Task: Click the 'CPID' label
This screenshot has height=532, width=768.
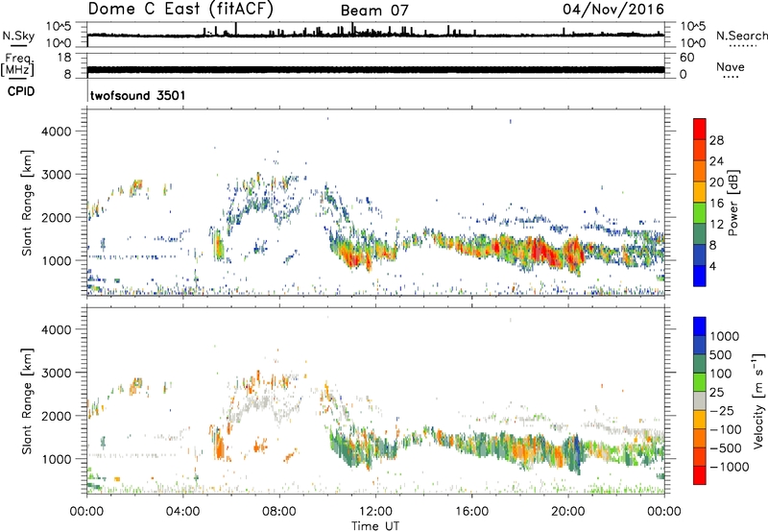Action: 21,91
